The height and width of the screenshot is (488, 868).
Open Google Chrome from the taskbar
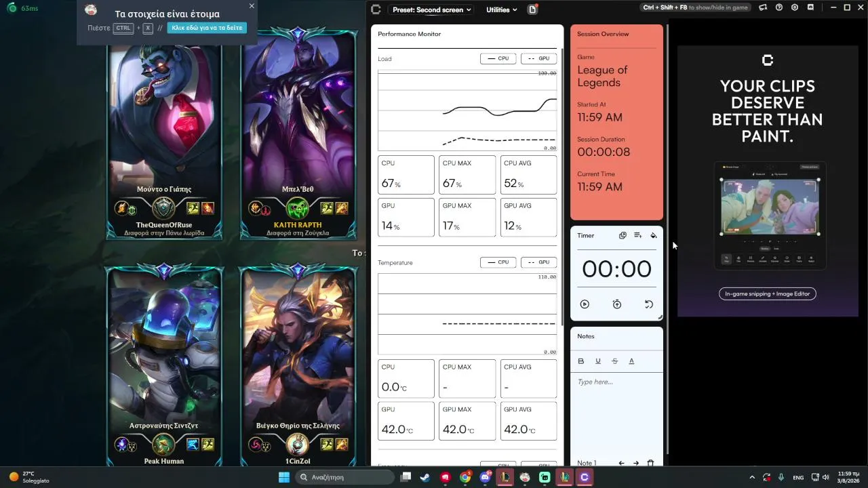(465, 477)
